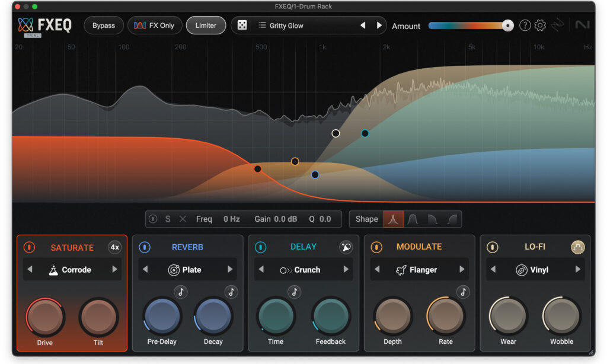The width and height of the screenshot is (607, 364).
Task: Click the Delay Feedback knob
Action: [x=330, y=316]
